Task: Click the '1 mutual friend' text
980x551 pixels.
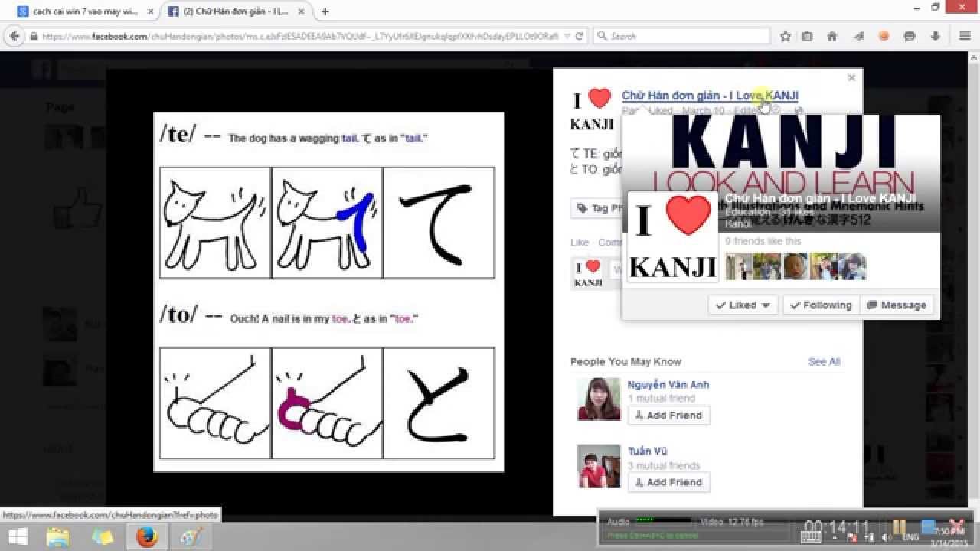Action: 661,399
